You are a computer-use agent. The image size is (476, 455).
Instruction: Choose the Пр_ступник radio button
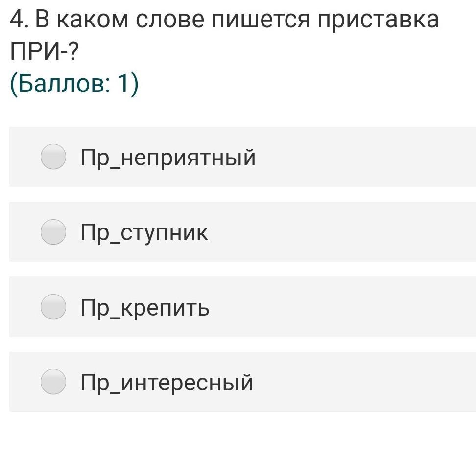tap(53, 232)
